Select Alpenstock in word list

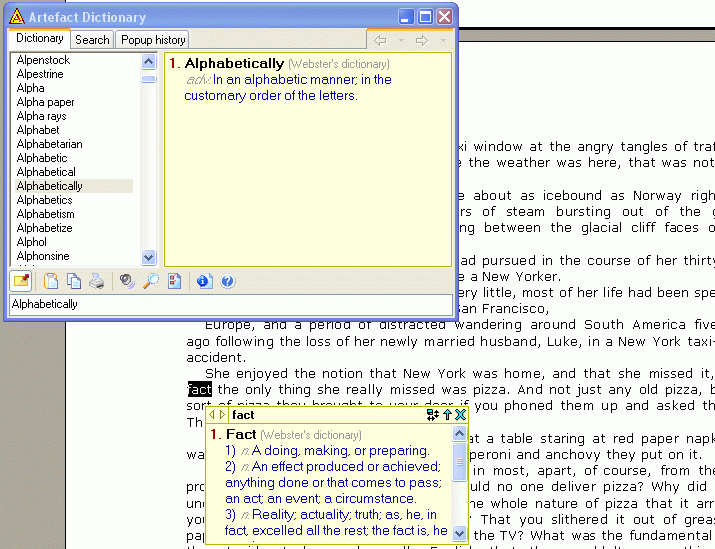click(x=43, y=60)
